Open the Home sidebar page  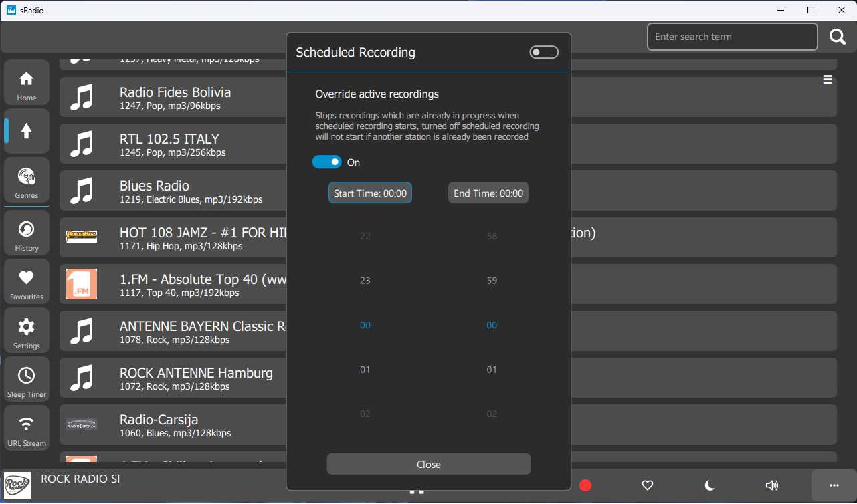point(27,83)
